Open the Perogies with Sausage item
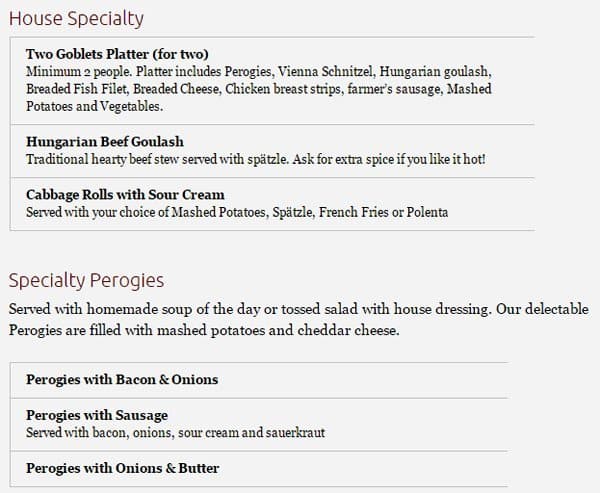Image resolution: width=600 pixels, height=493 pixels. click(97, 416)
